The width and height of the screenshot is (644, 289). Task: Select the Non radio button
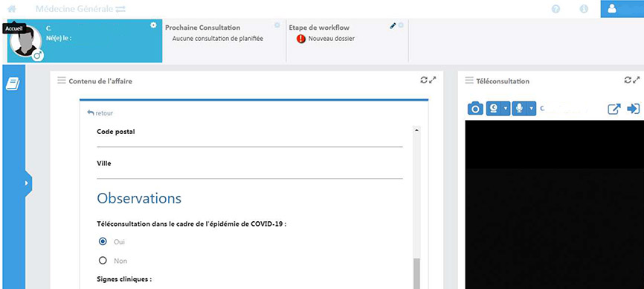(x=103, y=261)
